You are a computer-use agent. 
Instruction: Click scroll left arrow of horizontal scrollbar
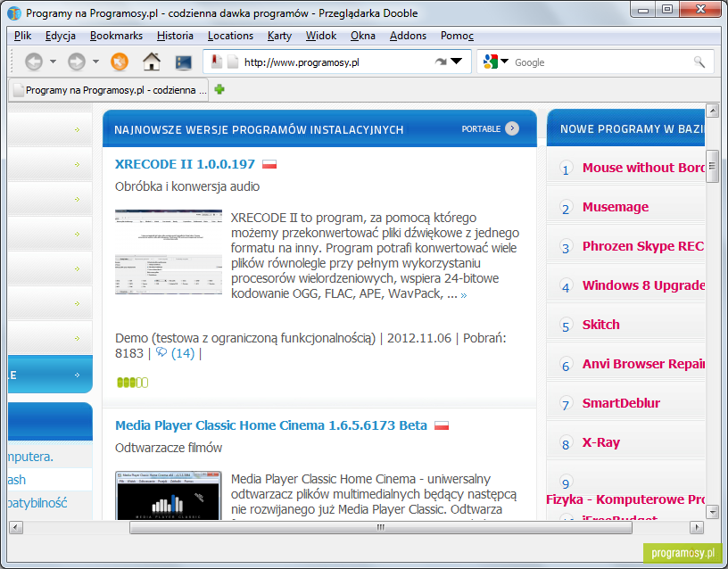(16, 527)
